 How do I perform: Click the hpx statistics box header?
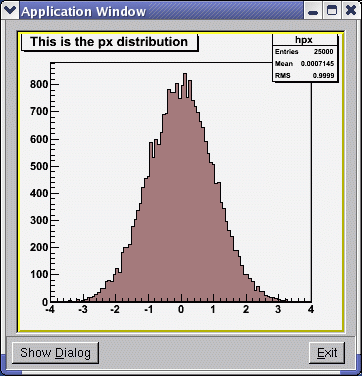coord(304,40)
